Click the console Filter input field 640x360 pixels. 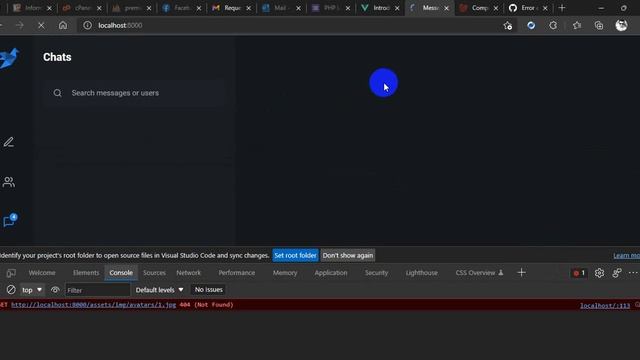[98, 290]
